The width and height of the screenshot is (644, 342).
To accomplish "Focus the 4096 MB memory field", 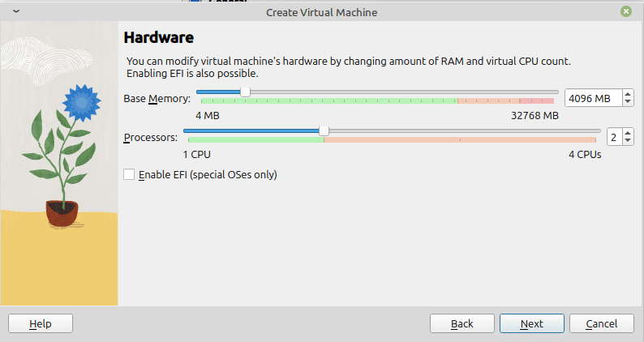I will [x=594, y=98].
